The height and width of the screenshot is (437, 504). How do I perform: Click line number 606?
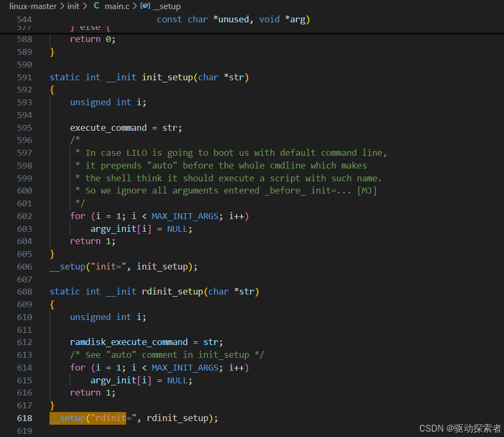pos(25,266)
